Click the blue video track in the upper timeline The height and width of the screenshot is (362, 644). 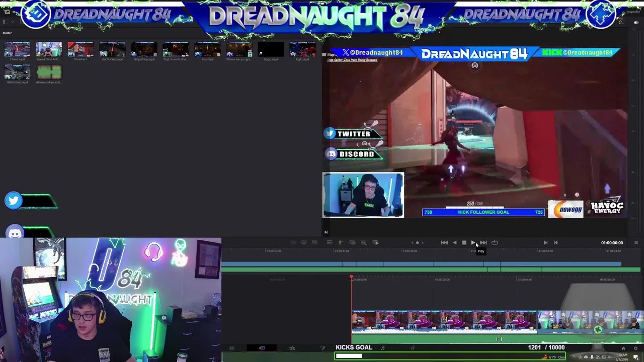(x=422, y=264)
